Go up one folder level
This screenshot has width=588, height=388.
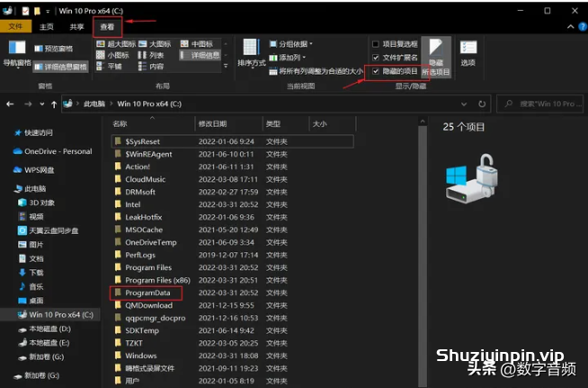[54, 104]
